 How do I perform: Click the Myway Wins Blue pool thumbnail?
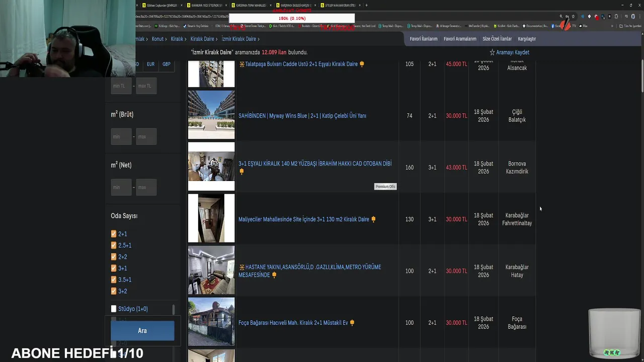(211, 115)
